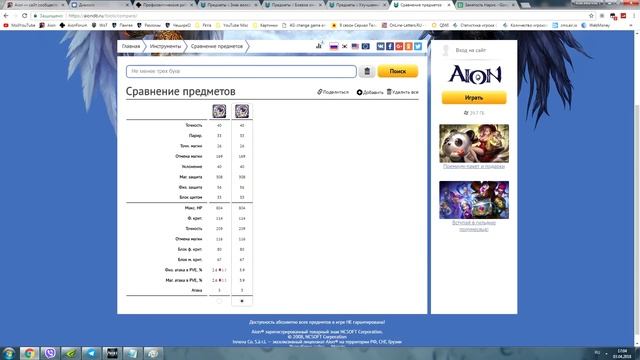Click the browser back arrow

6,16
